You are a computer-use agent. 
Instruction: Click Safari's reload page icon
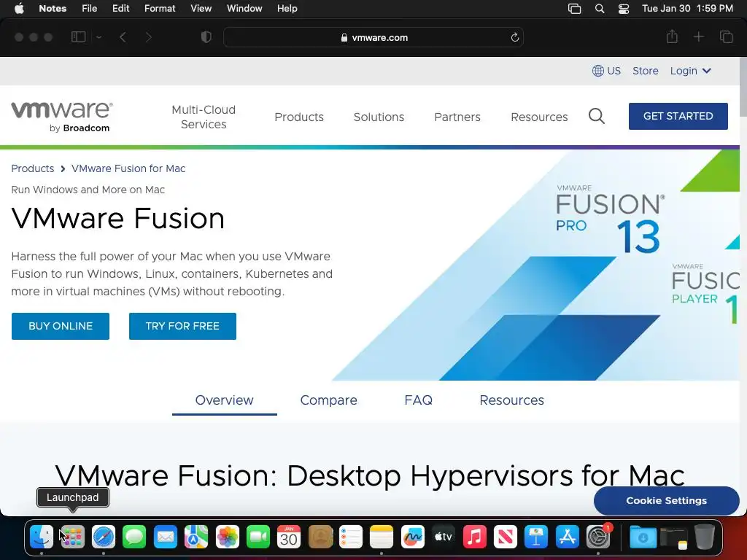(514, 38)
